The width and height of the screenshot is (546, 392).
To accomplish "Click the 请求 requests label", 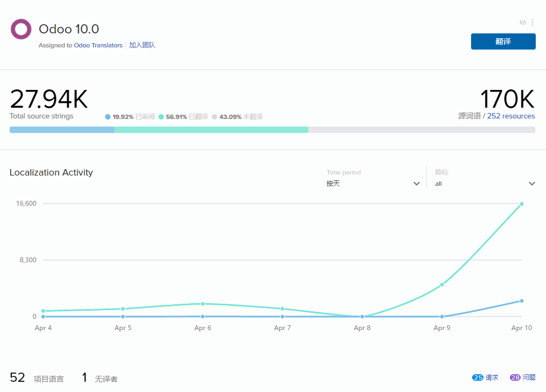I will (492, 378).
